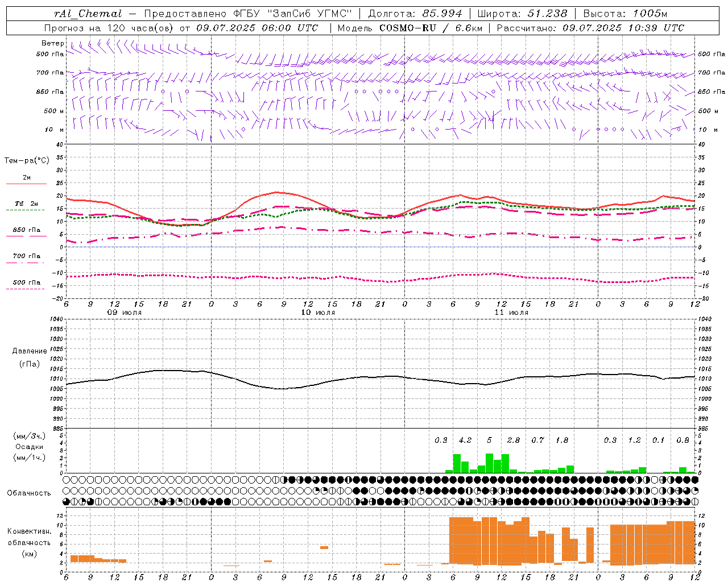Click the Осадки precipitation label
This screenshot has width=728, height=582.
coord(30,447)
